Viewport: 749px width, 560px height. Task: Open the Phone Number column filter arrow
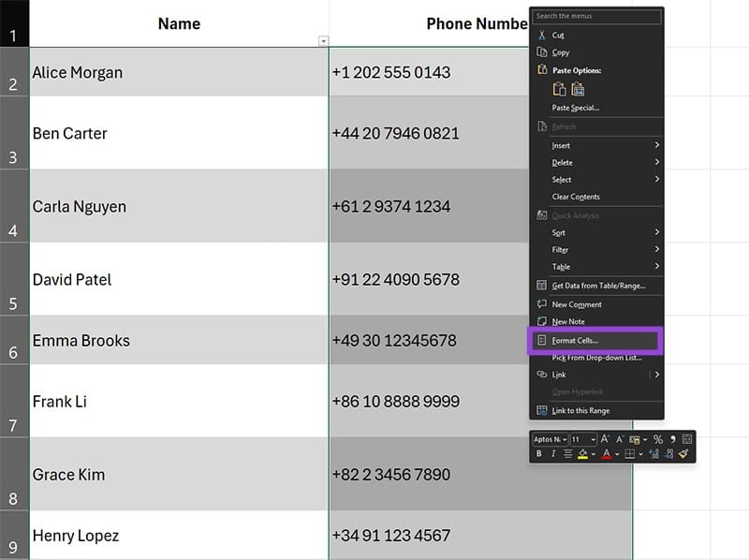pos(323,40)
